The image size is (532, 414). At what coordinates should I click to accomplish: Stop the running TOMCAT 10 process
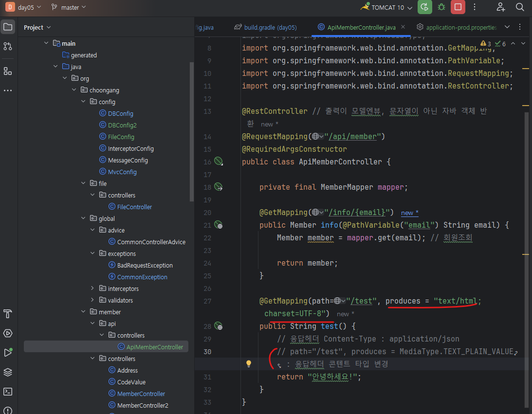458,7
